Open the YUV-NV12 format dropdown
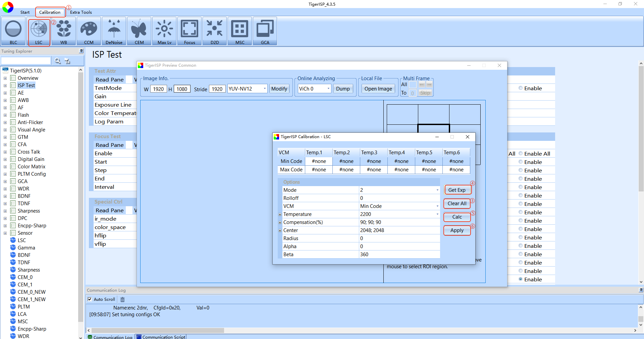This screenshot has width=644, height=339. (x=264, y=89)
